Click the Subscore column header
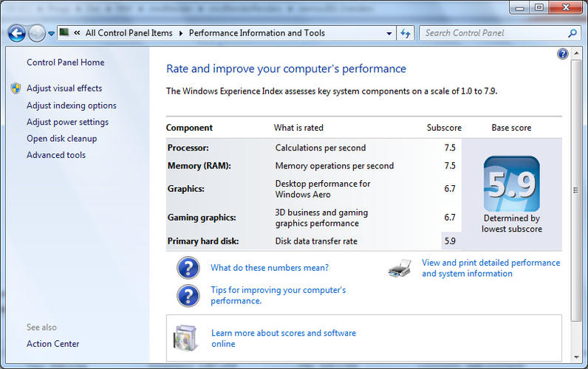 click(444, 128)
